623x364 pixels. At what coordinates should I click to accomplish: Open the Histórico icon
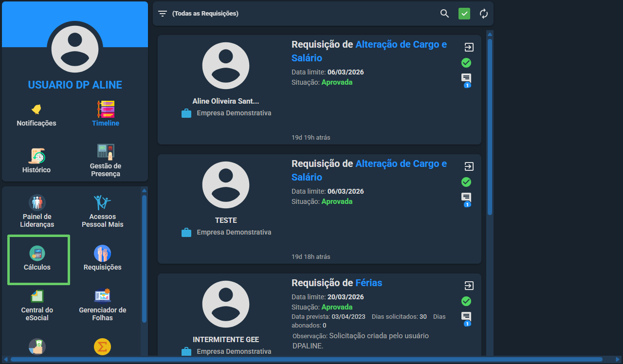pyautogui.click(x=37, y=156)
